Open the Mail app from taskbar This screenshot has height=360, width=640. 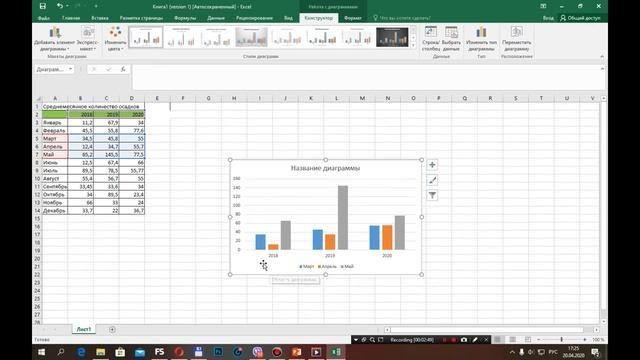(140, 352)
